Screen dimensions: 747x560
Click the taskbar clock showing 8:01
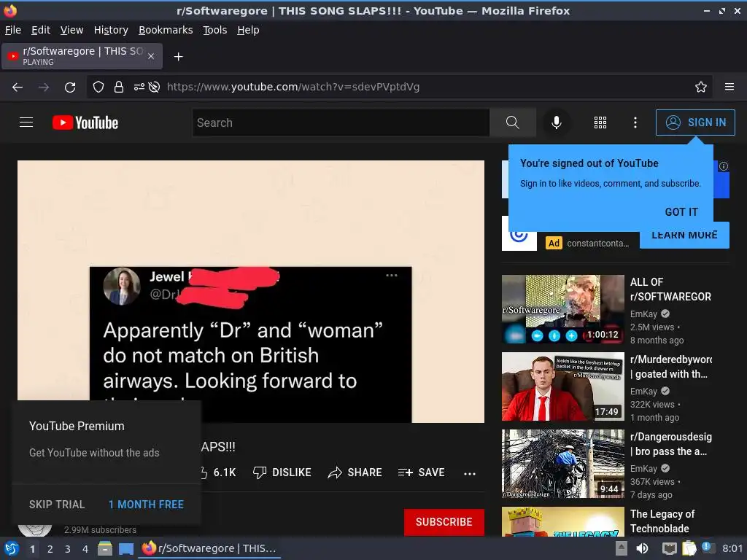coord(732,548)
